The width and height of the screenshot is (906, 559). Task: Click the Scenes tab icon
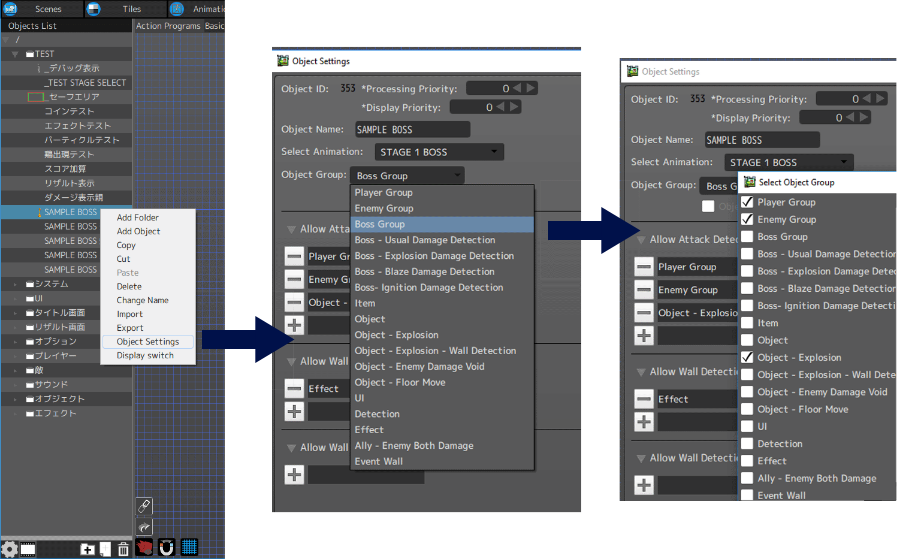coord(10,8)
